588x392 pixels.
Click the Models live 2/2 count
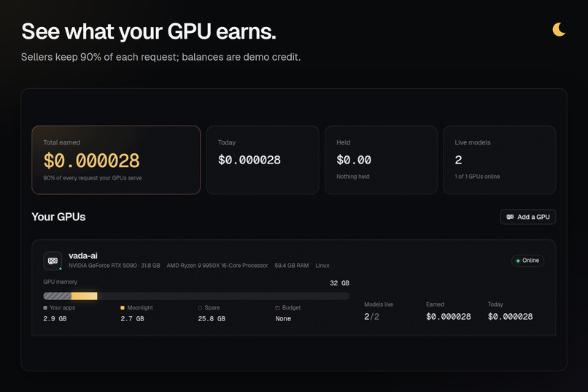(x=371, y=317)
